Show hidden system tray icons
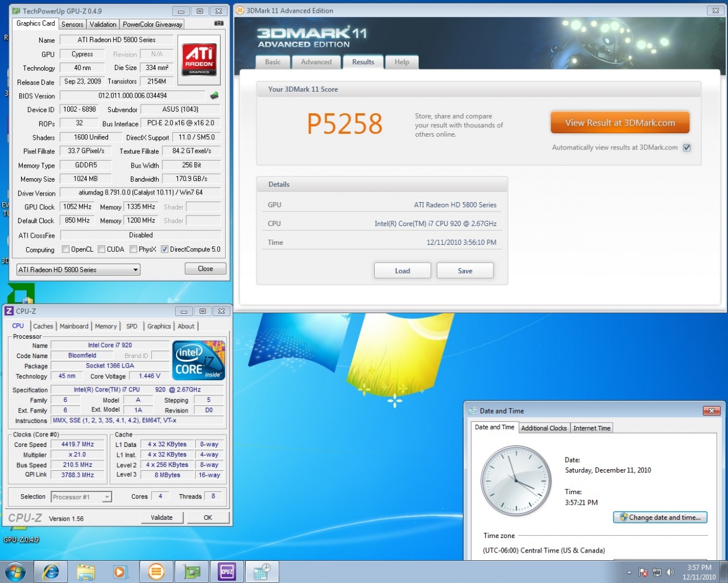Screen dimensions: 728x583 pos(629,572)
